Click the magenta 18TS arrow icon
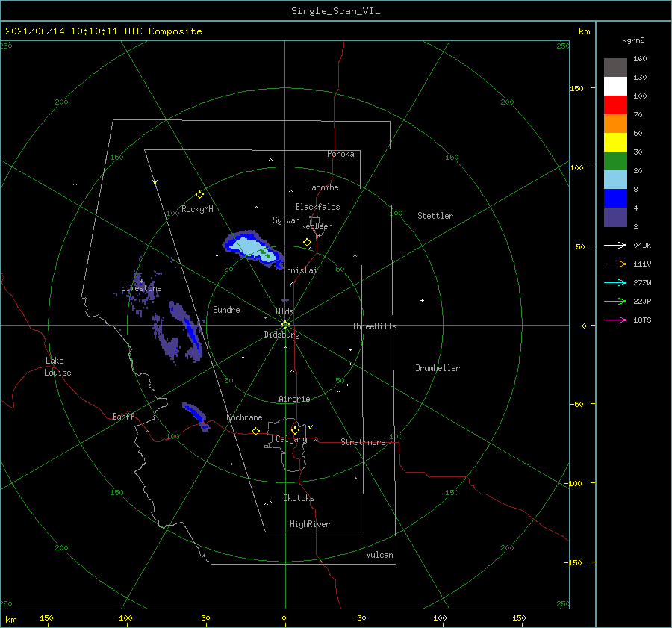The image size is (672, 628). 615,320
